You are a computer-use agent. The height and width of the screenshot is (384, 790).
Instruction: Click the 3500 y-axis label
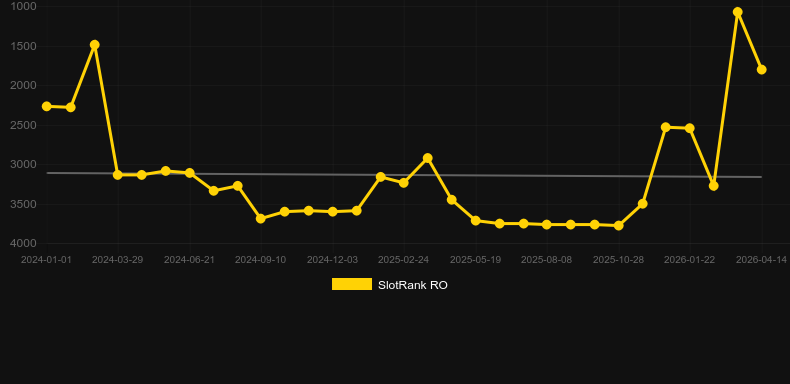coord(23,204)
